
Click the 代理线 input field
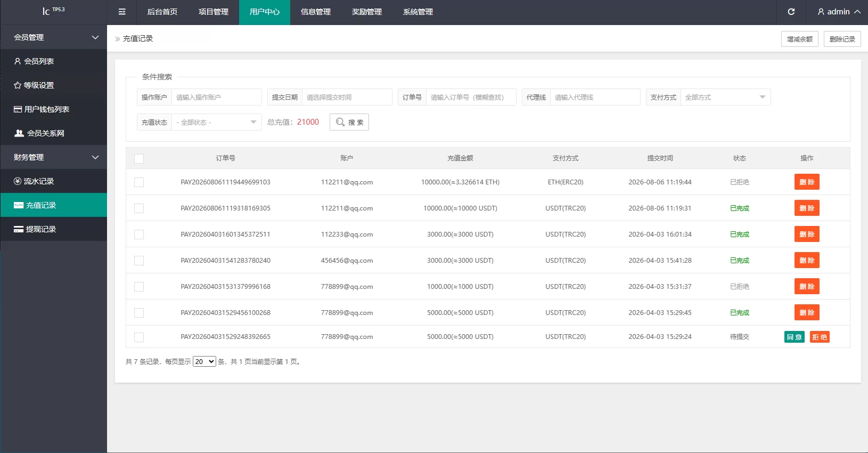595,97
